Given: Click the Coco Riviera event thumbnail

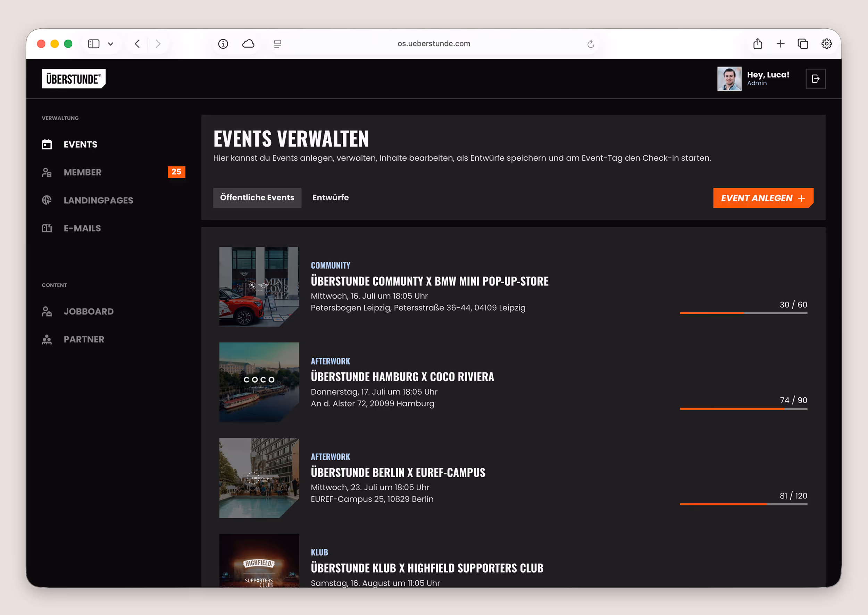Looking at the screenshot, I should (x=259, y=382).
